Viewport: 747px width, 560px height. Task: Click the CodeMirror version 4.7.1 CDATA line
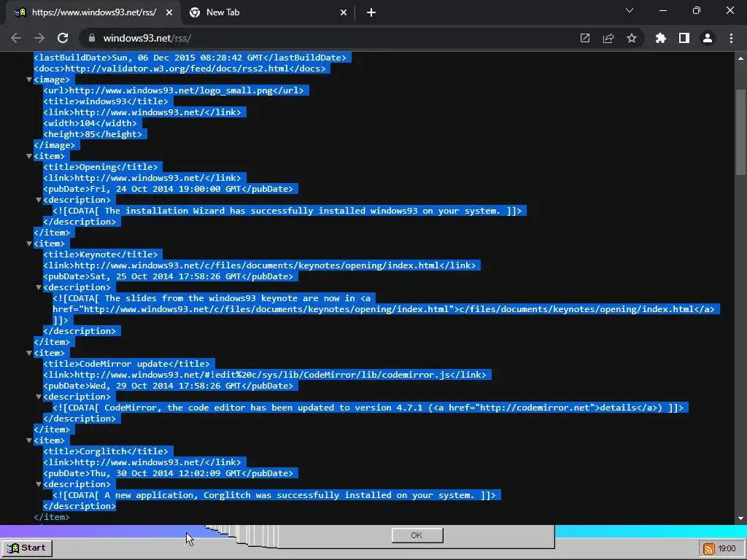coord(368,408)
